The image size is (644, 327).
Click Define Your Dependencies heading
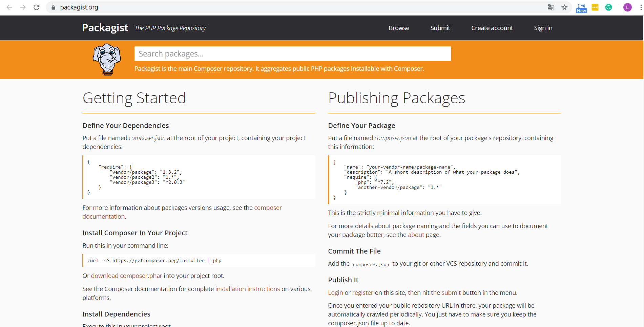[126, 126]
